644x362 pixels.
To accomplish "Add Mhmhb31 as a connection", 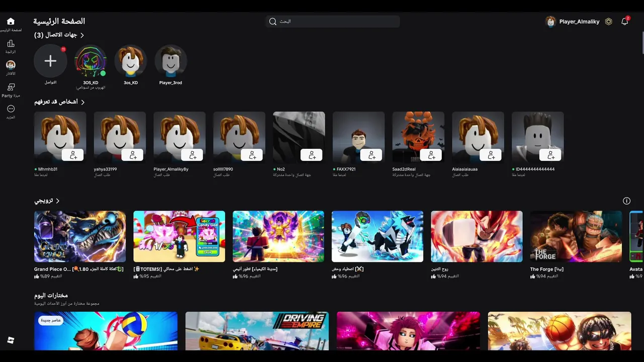I will (73, 155).
